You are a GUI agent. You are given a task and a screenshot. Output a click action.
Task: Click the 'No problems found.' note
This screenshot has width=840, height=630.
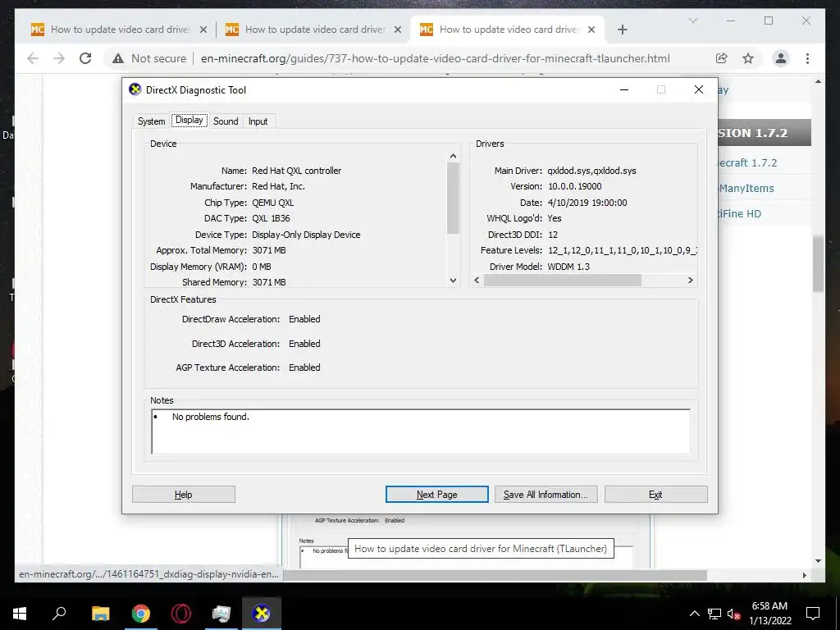click(x=211, y=416)
